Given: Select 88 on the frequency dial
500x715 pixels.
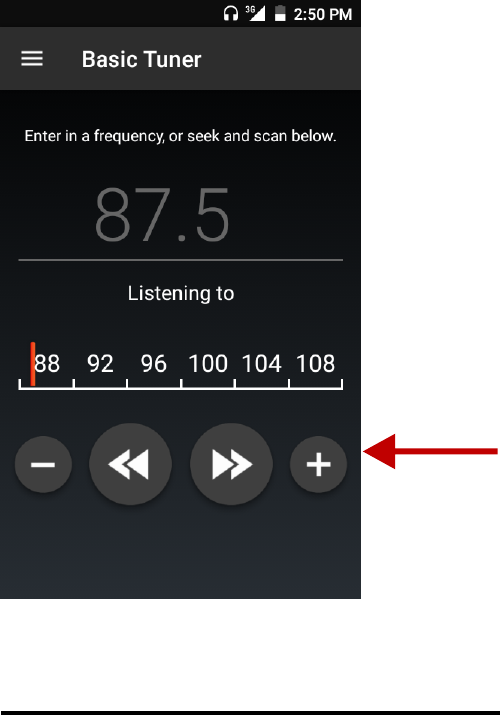Looking at the screenshot, I should coord(47,363).
